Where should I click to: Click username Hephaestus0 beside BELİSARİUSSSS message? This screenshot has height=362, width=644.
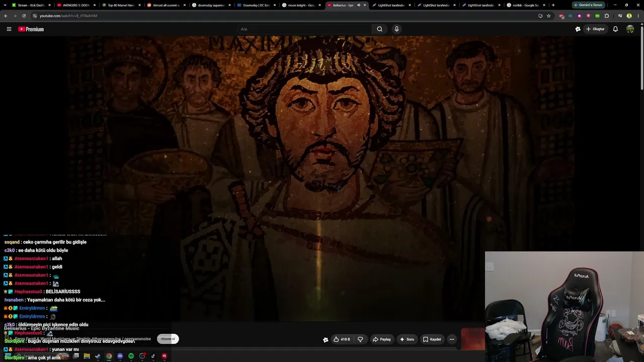(x=29, y=292)
